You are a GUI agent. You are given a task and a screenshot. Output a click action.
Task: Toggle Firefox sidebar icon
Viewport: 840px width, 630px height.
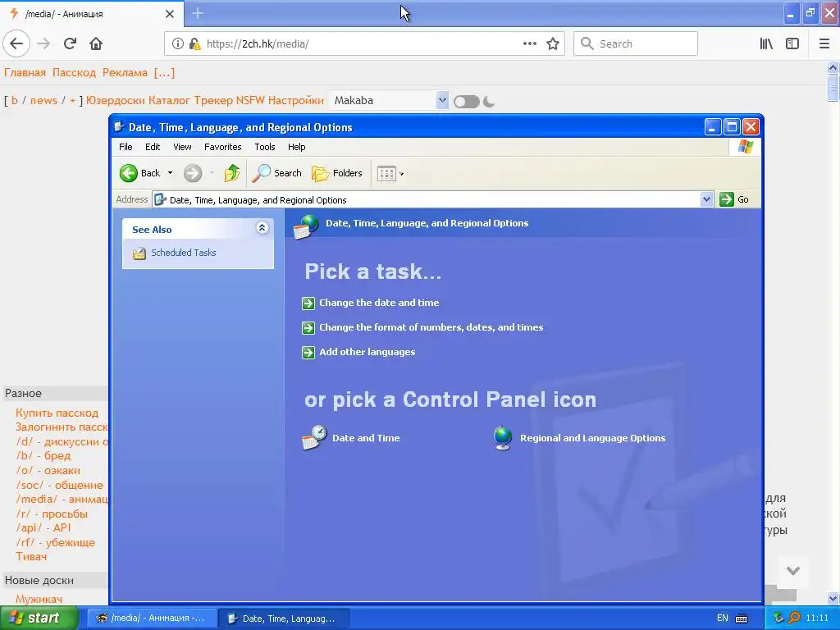[792, 43]
